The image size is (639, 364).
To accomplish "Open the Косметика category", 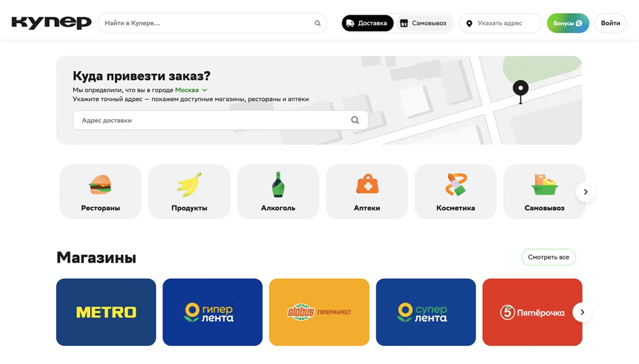I will (x=456, y=192).
